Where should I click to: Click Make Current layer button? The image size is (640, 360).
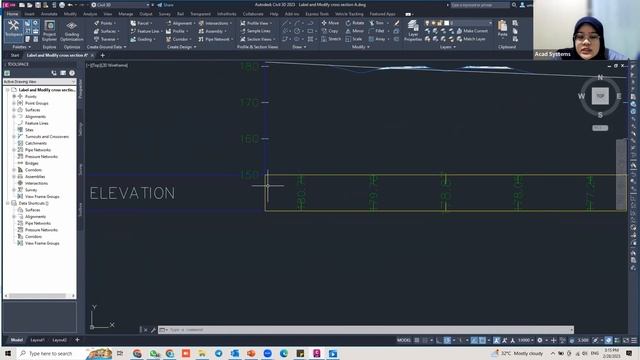point(472,31)
